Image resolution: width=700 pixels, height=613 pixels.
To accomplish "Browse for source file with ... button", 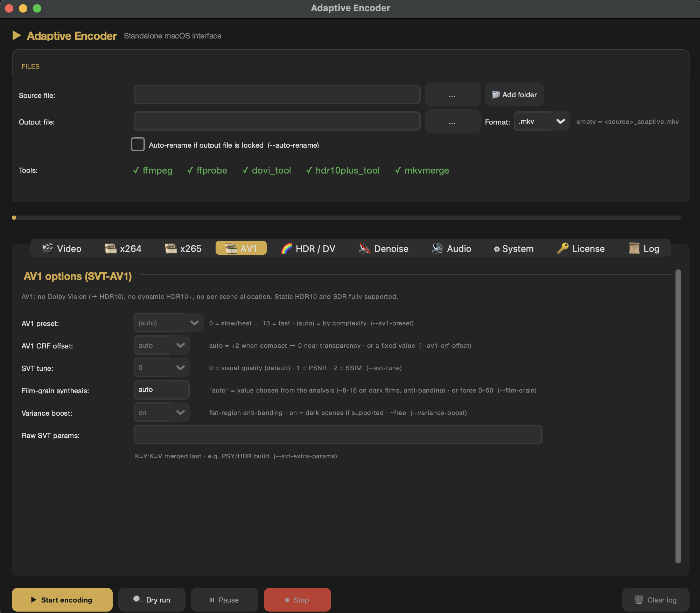I will pyautogui.click(x=453, y=95).
